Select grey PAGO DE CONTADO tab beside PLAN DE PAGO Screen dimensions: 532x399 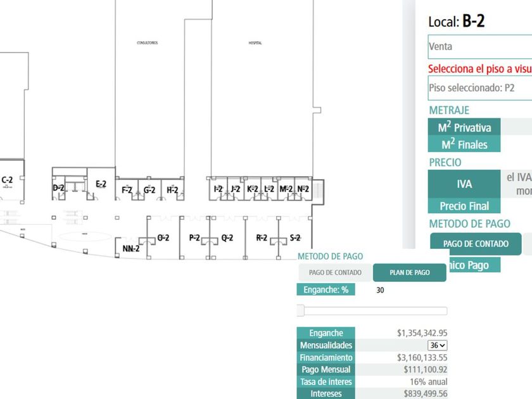335,272
